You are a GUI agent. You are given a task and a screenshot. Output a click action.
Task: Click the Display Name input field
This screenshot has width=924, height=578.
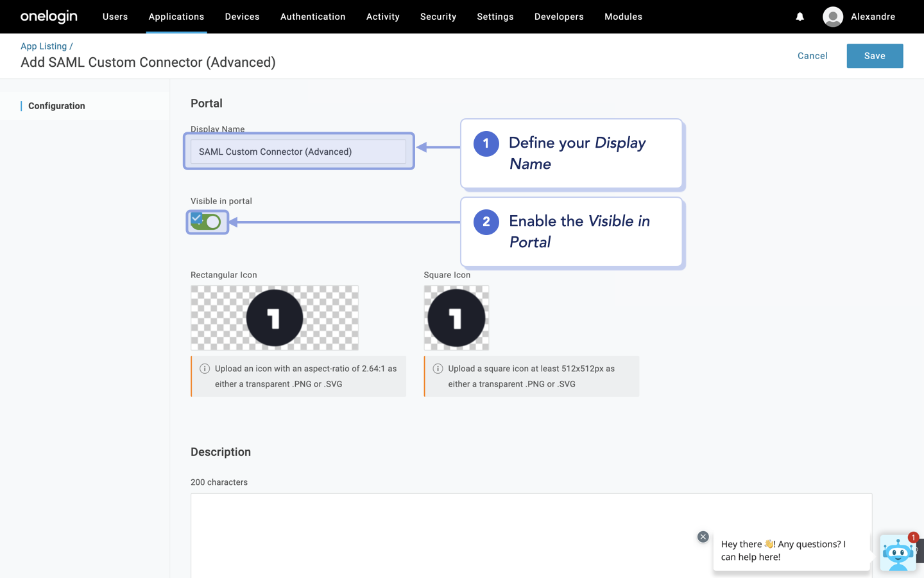pos(298,152)
